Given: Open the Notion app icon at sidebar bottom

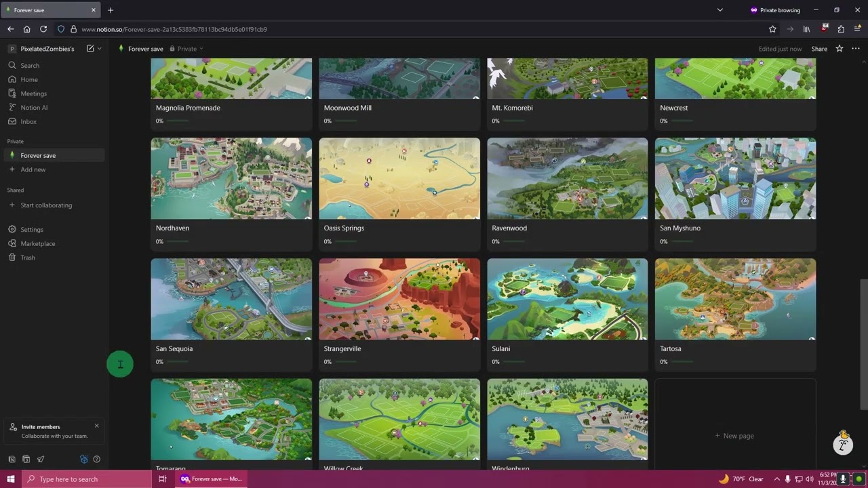Looking at the screenshot, I should point(12,459).
